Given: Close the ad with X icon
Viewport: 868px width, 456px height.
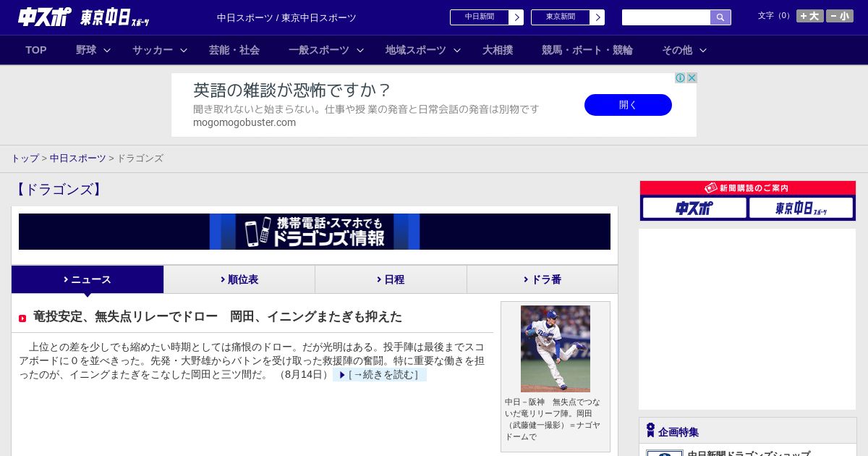Looking at the screenshot, I should click(692, 78).
